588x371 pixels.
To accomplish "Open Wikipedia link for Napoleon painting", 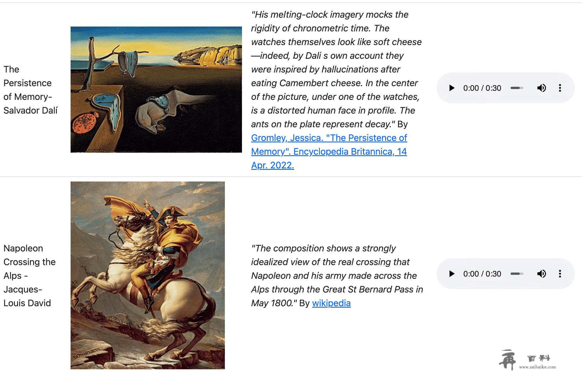I will click(x=331, y=304).
